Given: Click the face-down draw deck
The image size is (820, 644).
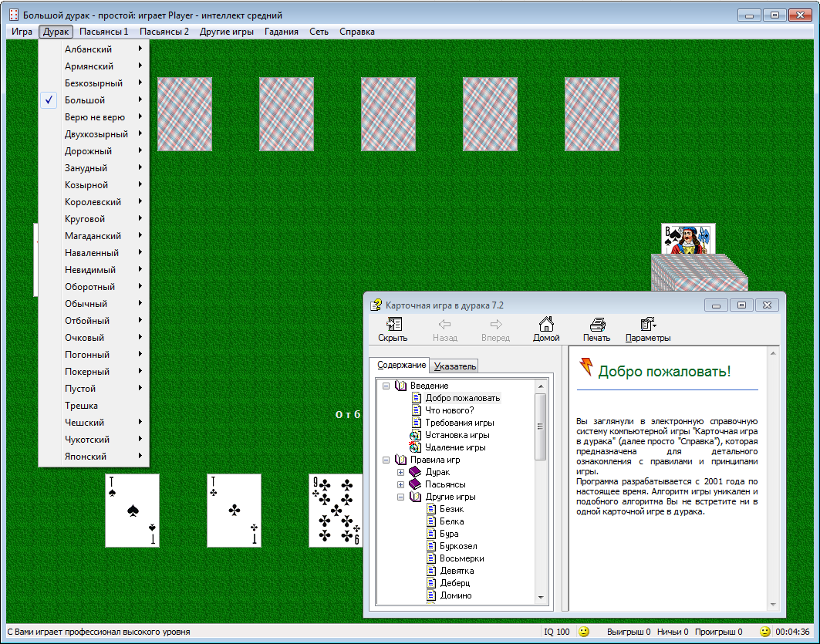Looking at the screenshot, I should pyautogui.click(x=700, y=273).
